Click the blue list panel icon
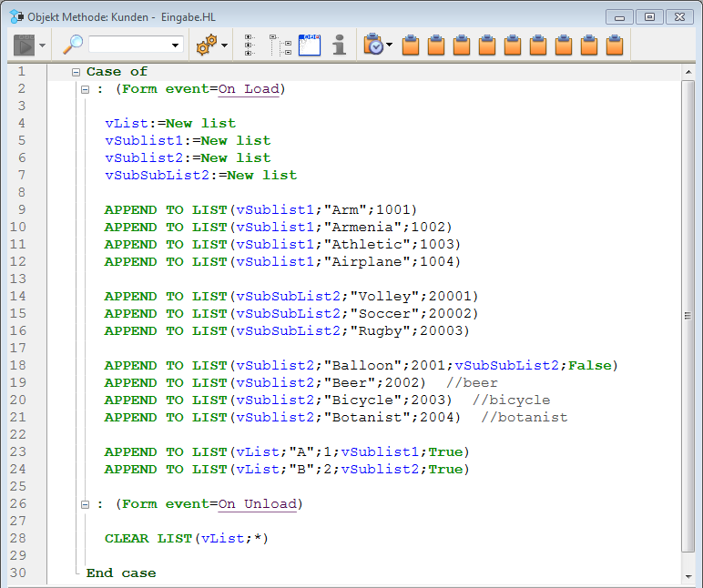Viewport: 703px width, 588px height. pyautogui.click(x=310, y=45)
